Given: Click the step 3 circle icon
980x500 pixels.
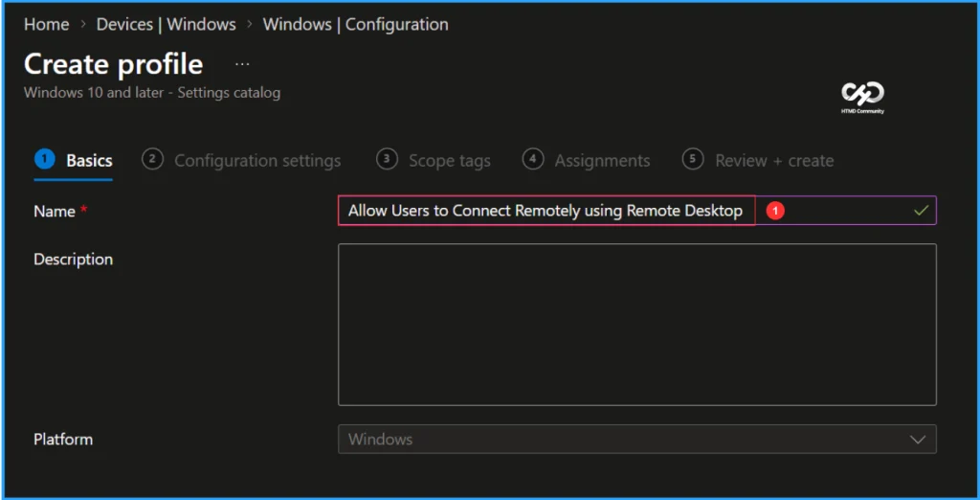Looking at the screenshot, I should pyautogui.click(x=387, y=159).
